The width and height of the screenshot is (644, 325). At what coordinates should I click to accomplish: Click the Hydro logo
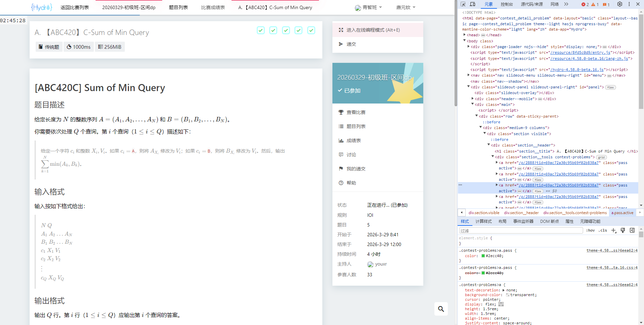(x=42, y=7)
